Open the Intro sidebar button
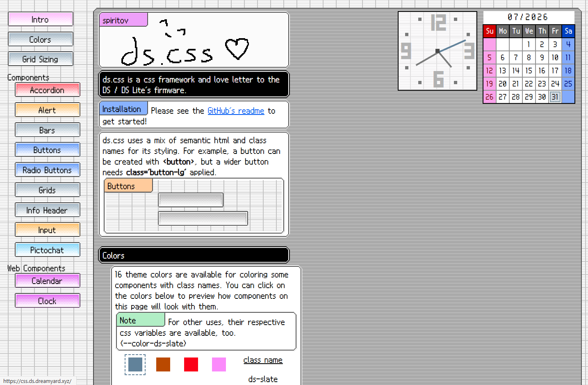 [x=40, y=19]
